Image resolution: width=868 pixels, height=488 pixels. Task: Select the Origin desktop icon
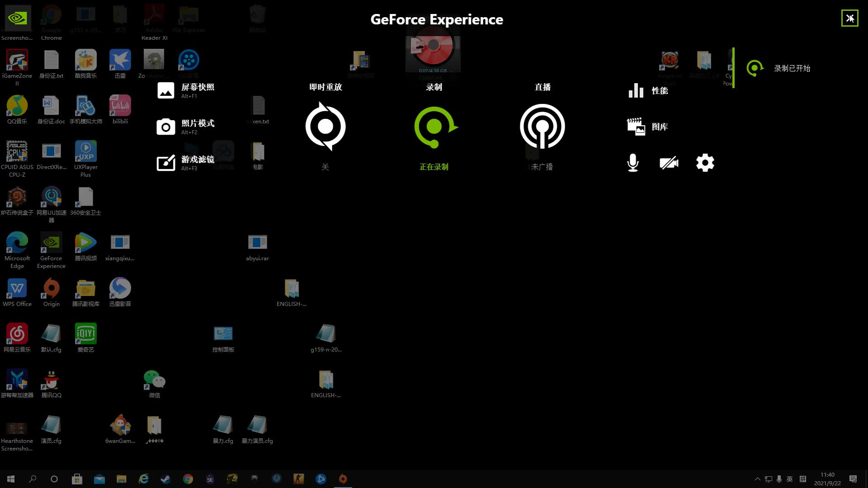[x=52, y=292]
